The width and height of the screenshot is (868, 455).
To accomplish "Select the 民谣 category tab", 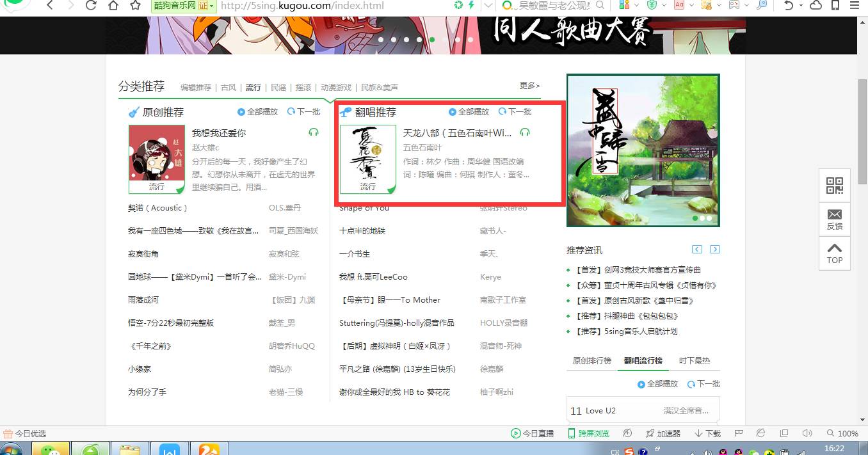I will tap(278, 87).
